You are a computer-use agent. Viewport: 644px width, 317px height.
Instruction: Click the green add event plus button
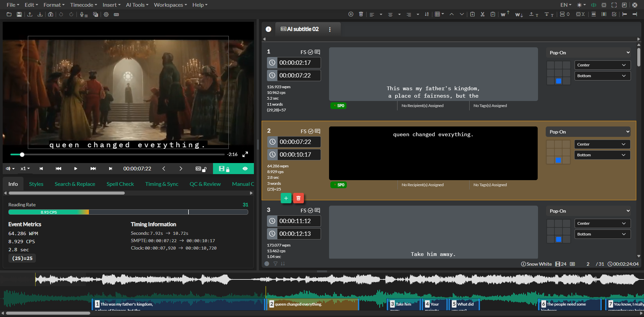click(x=286, y=198)
